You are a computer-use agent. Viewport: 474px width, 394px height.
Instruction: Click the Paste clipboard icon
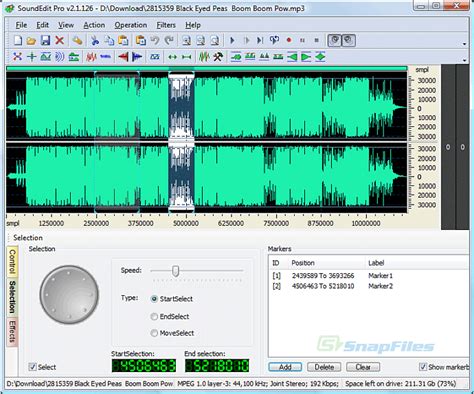pyautogui.click(x=123, y=41)
